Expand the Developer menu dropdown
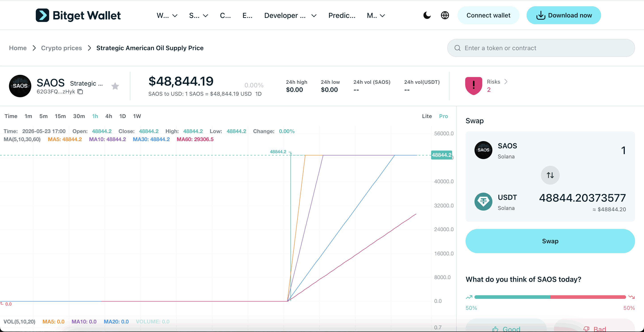 [290, 15]
